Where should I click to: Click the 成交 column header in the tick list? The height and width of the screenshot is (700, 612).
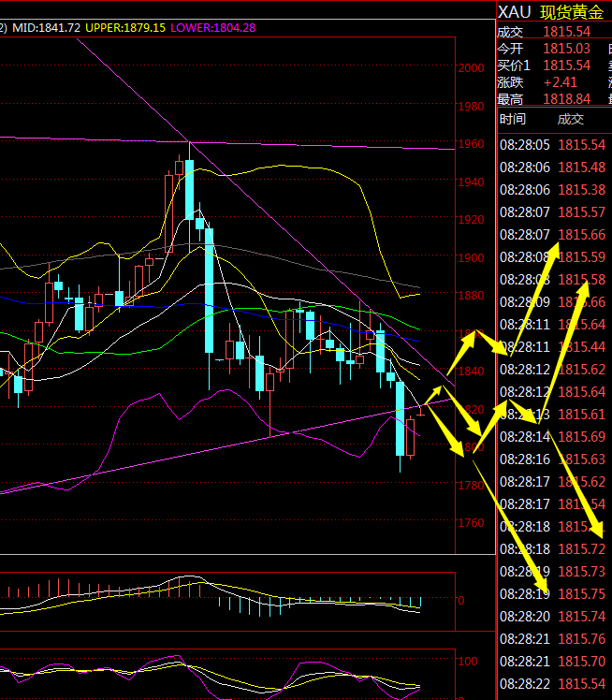(x=570, y=119)
